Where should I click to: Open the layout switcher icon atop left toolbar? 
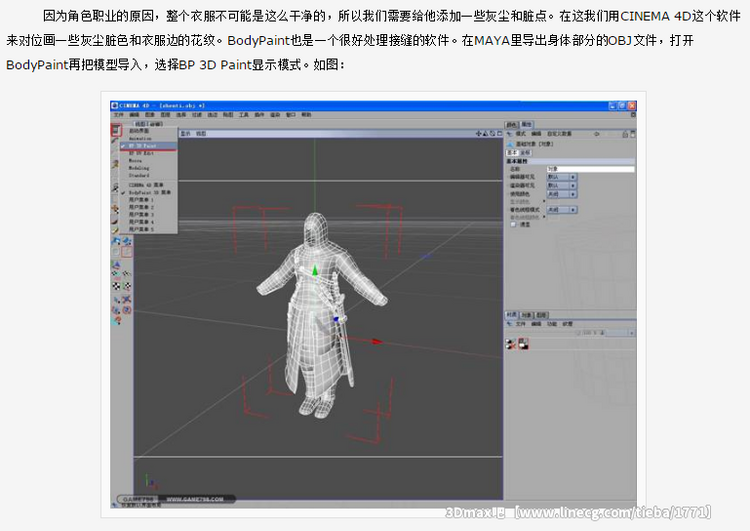[x=116, y=130]
